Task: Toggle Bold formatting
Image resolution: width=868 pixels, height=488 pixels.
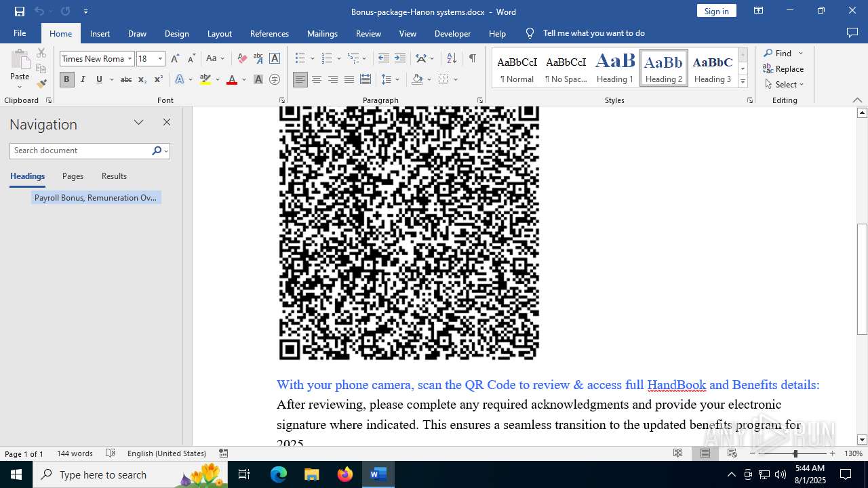Action: click(x=66, y=79)
